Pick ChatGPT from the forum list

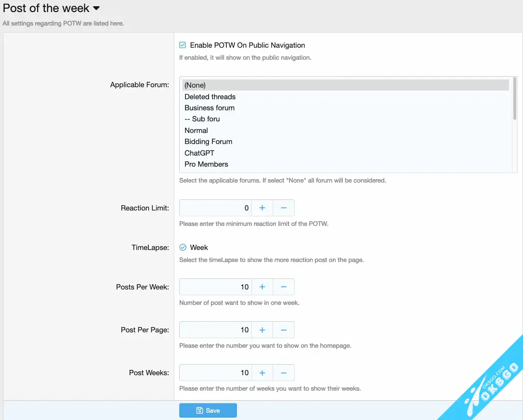pyautogui.click(x=199, y=153)
